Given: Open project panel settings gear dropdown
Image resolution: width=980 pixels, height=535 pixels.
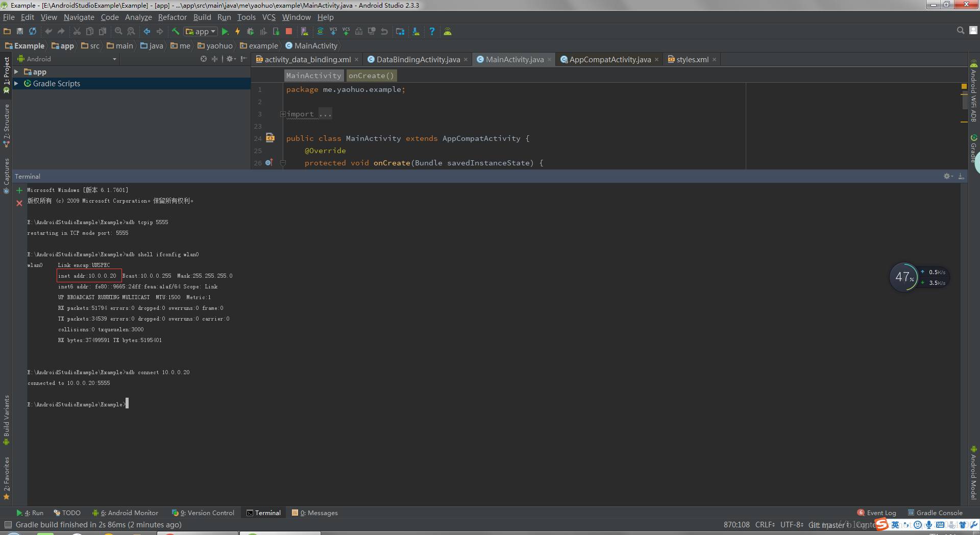Looking at the screenshot, I should tap(231, 59).
